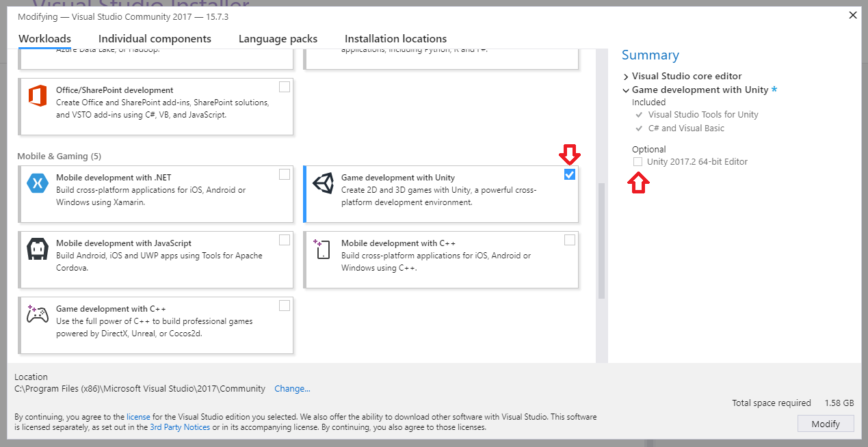Click the Unity game development icon
Viewport: 868px width, 447px height.
(x=323, y=184)
